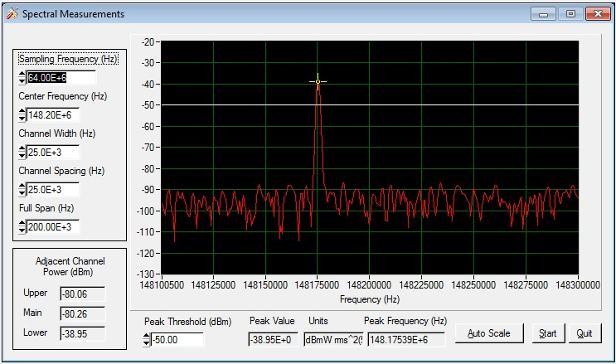Image resolution: width=616 pixels, height=364 pixels.
Task: Select the Sampling Frequency value field
Action: (61, 78)
